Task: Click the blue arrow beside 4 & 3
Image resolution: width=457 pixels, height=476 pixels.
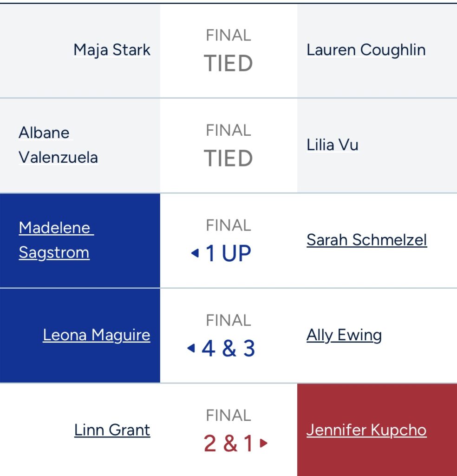Action: point(191,348)
